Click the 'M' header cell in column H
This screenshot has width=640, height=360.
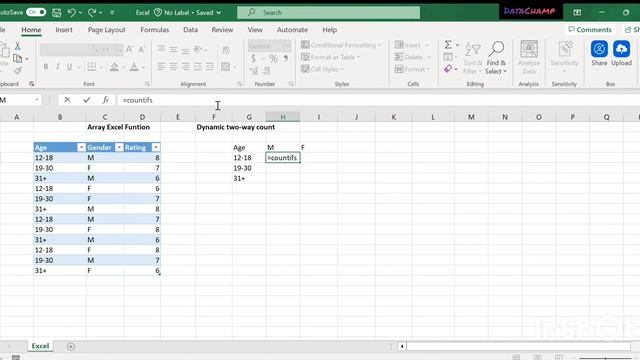coord(282,147)
